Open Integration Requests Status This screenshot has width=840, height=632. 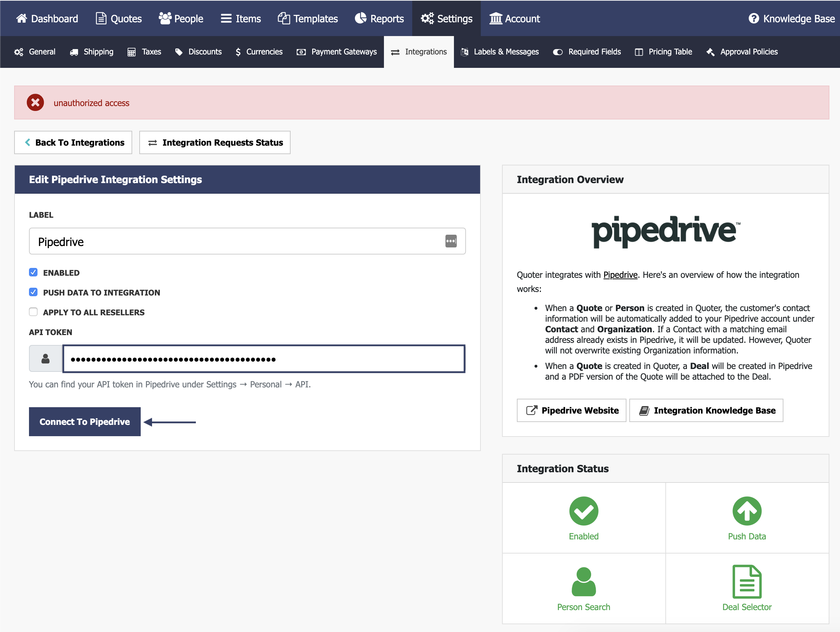point(215,142)
